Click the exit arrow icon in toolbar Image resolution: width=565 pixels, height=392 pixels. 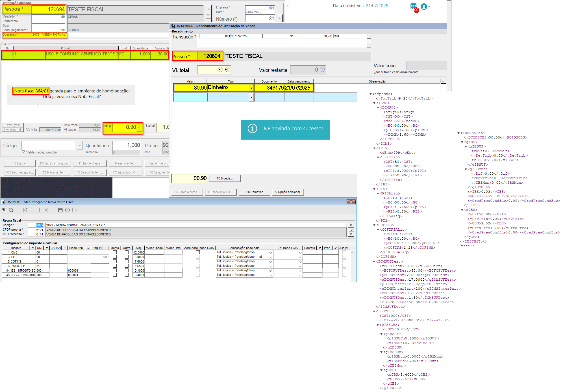point(75,210)
